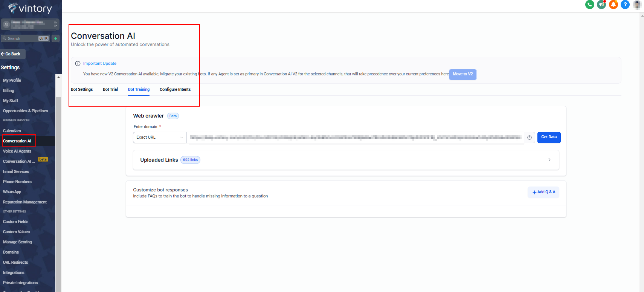This screenshot has width=644, height=292.
Task: Open Voice AI Agents settings
Action: pos(17,151)
